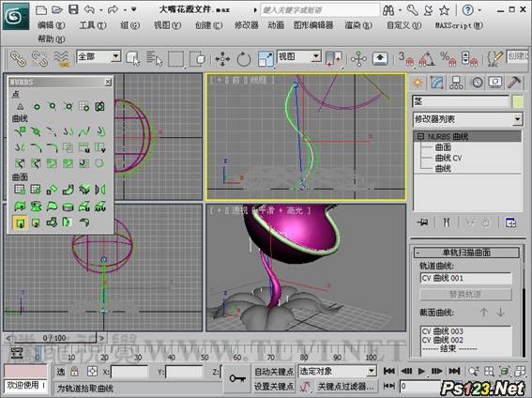Open Configure Modifier Sets icon
This screenshot has width=532, height=398.
[510, 222]
